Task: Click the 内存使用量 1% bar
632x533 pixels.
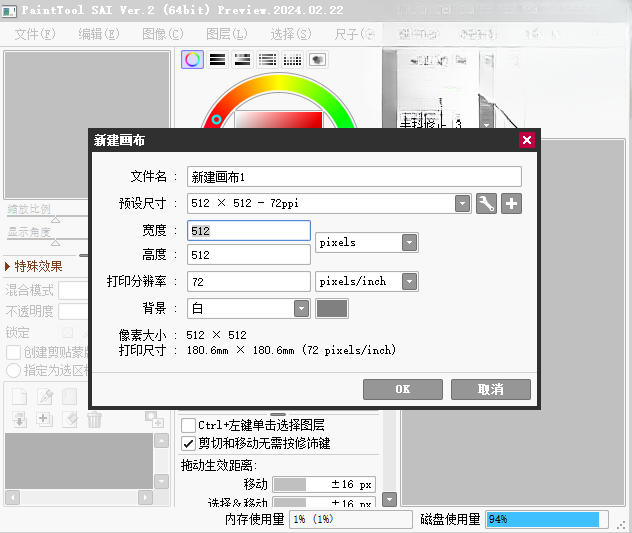Action: pos(351,519)
